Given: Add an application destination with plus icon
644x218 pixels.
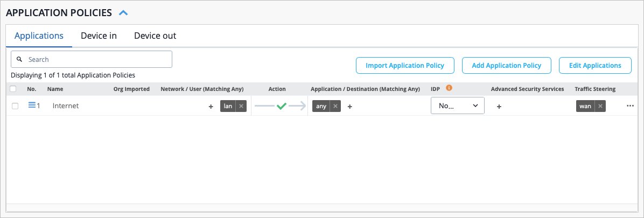Looking at the screenshot, I should (x=349, y=107).
